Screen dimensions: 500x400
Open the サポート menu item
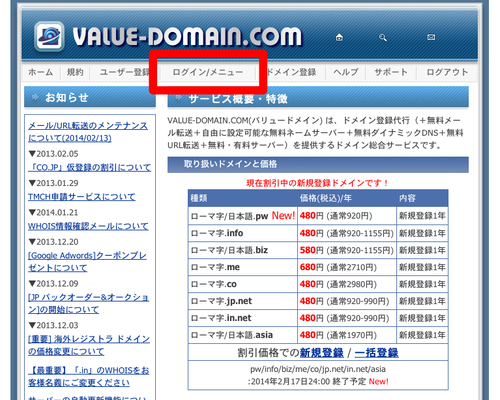point(391,72)
